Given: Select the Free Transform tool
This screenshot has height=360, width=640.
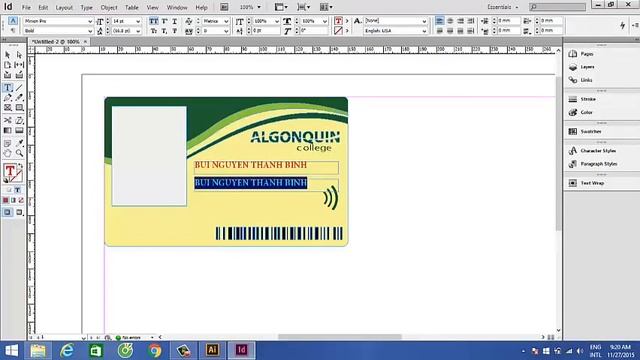Looking at the screenshot, I should [x=19, y=120].
